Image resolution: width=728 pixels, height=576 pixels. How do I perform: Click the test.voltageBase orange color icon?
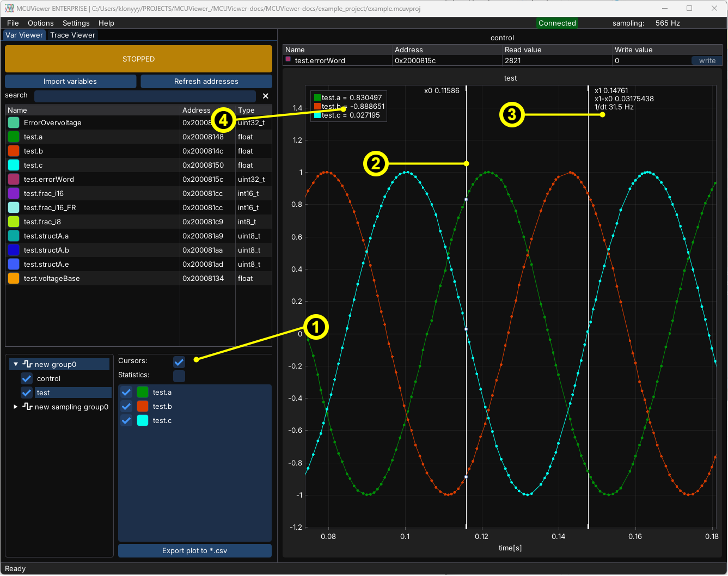tap(14, 278)
